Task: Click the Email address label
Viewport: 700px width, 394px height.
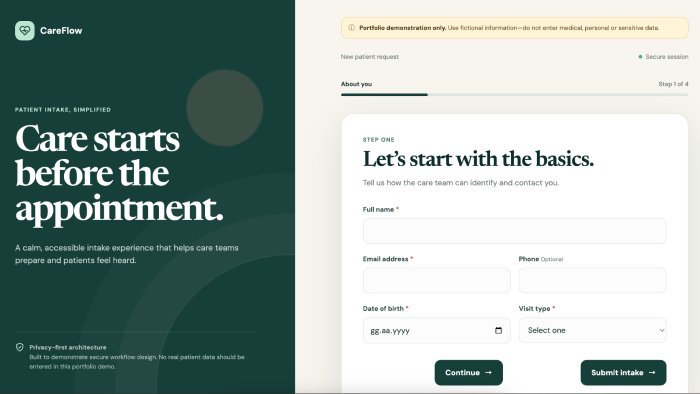Action: pyautogui.click(x=388, y=259)
